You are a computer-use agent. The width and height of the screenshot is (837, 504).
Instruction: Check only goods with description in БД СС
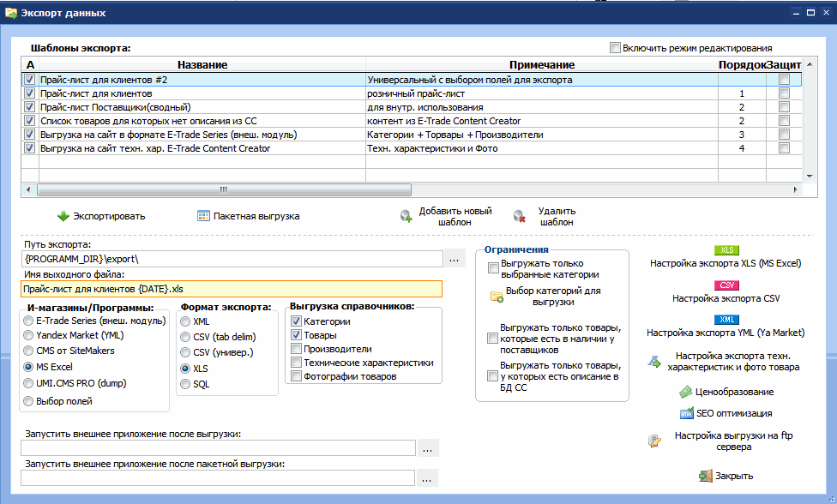(x=493, y=376)
